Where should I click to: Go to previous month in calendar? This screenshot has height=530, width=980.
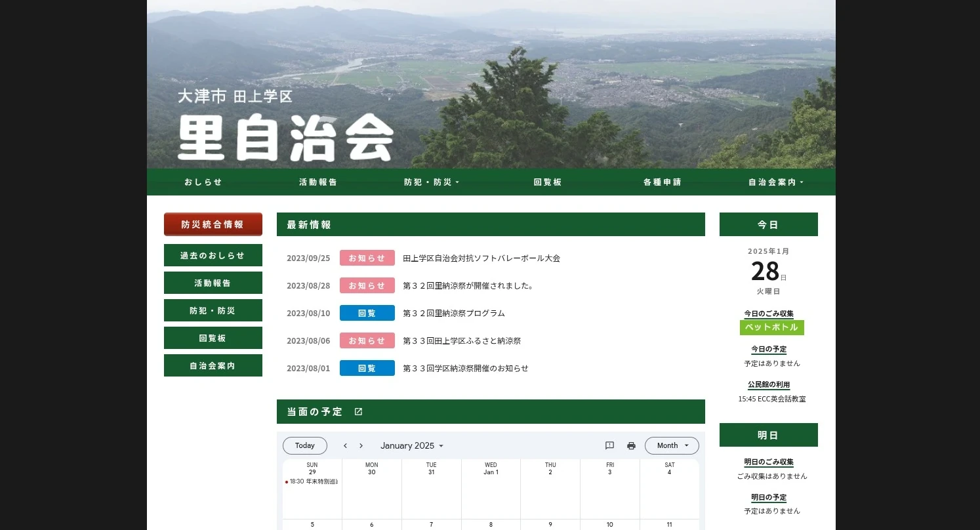(345, 445)
